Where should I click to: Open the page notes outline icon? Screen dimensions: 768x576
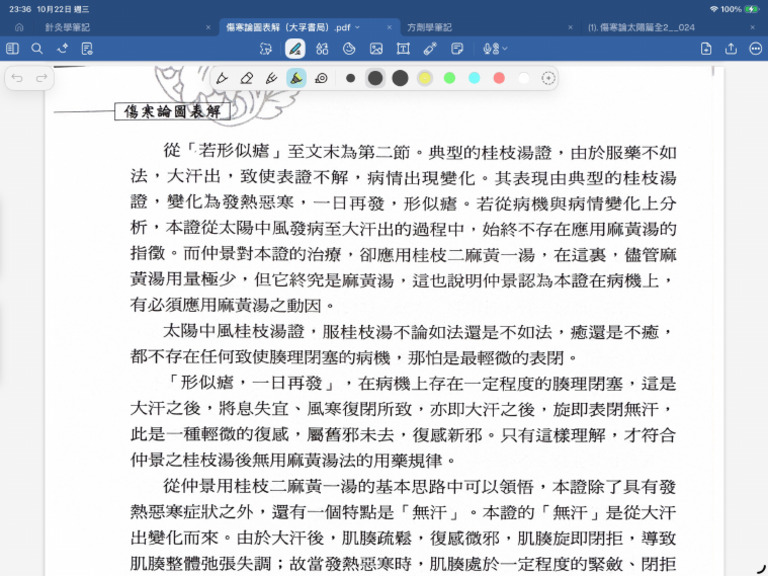pos(87,48)
